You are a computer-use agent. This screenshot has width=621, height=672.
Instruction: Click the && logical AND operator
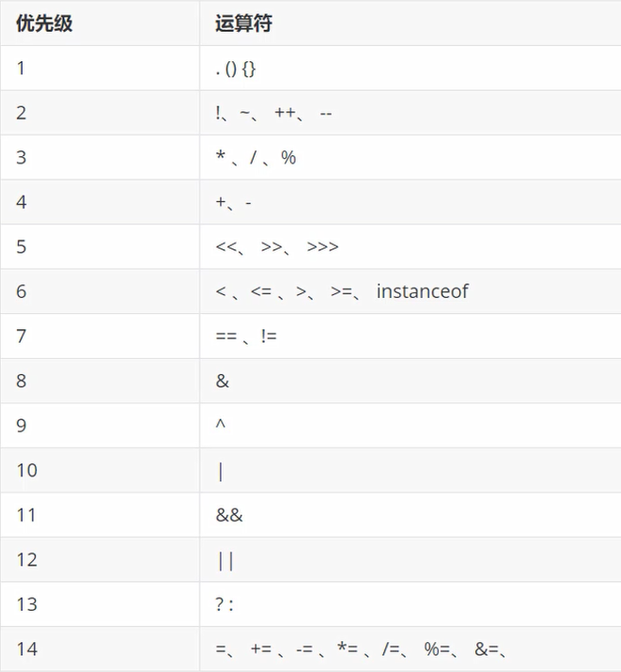[x=229, y=515]
